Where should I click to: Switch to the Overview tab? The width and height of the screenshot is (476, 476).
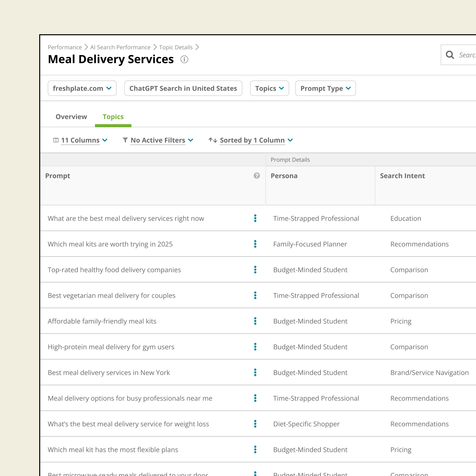point(71,116)
